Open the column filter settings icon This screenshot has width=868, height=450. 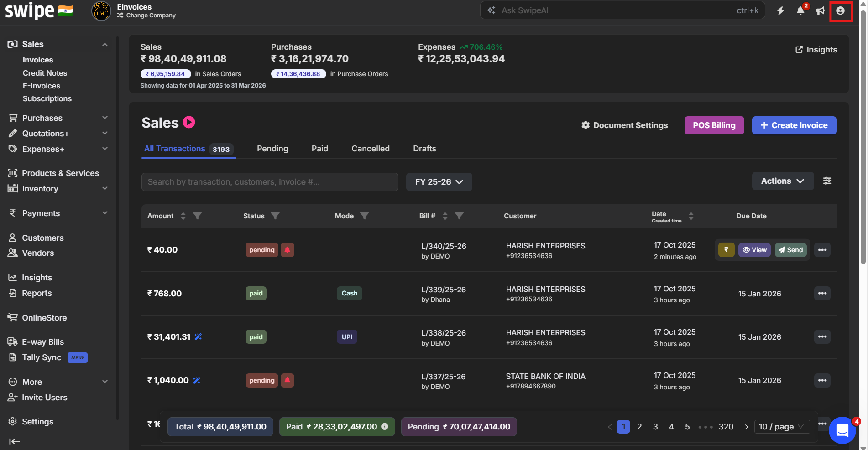[x=827, y=181]
